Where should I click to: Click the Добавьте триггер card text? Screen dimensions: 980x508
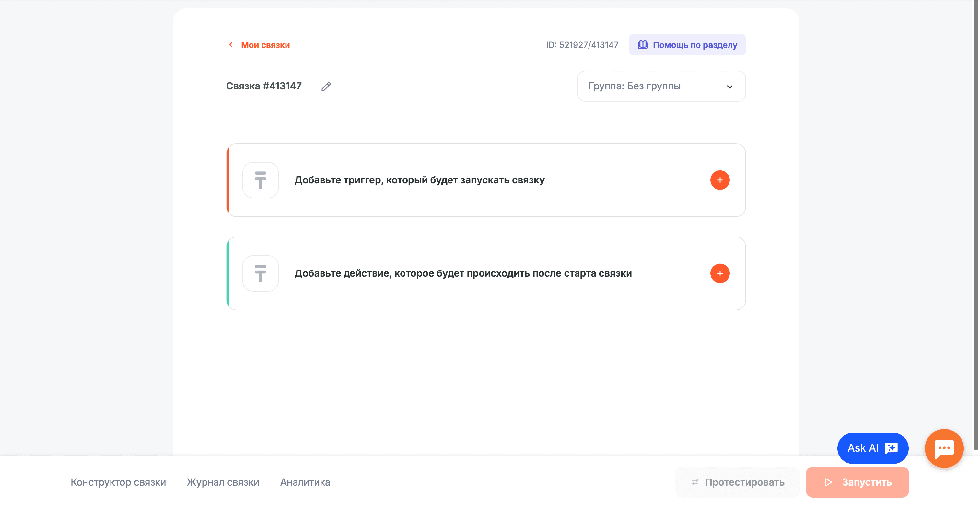pyautogui.click(x=419, y=180)
